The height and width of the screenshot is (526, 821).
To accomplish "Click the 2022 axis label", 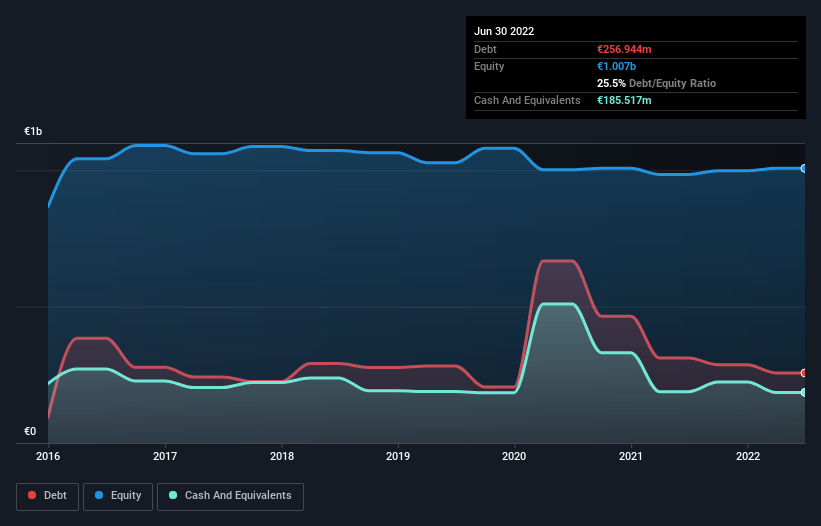I will pyautogui.click(x=748, y=456).
